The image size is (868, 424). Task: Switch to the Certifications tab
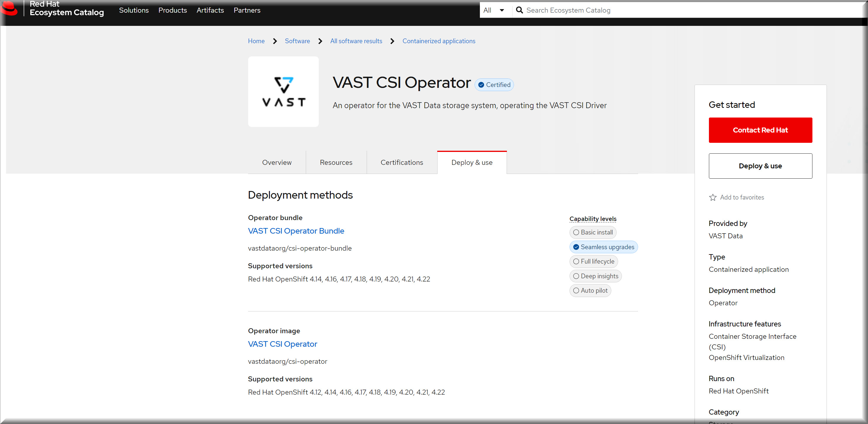pyautogui.click(x=402, y=163)
